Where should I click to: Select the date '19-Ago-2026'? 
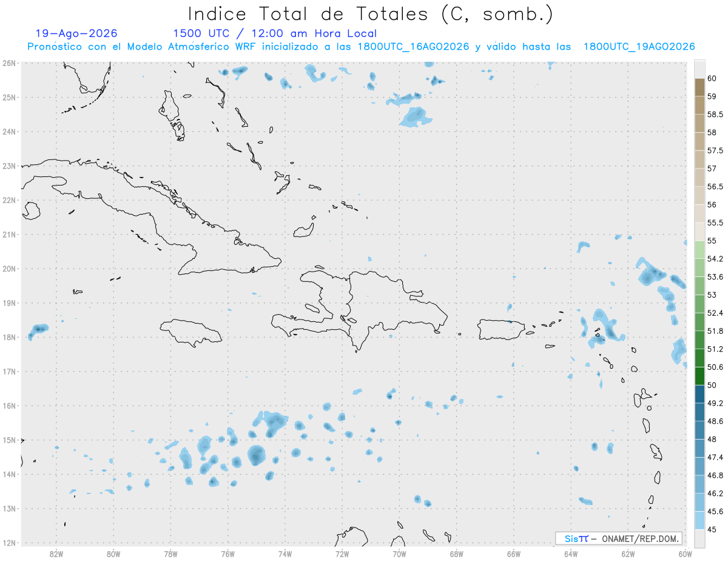pyautogui.click(x=76, y=33)
